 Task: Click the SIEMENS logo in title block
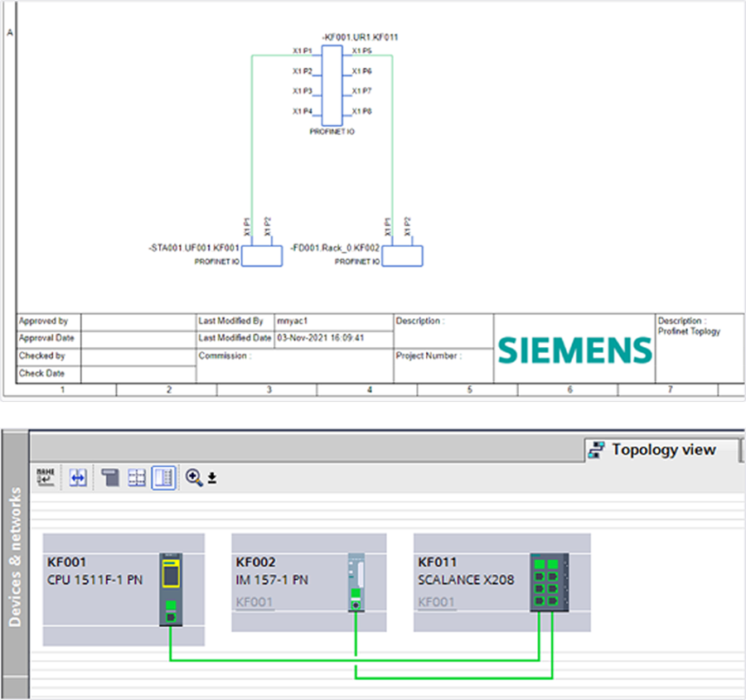[x=574, y=351]
